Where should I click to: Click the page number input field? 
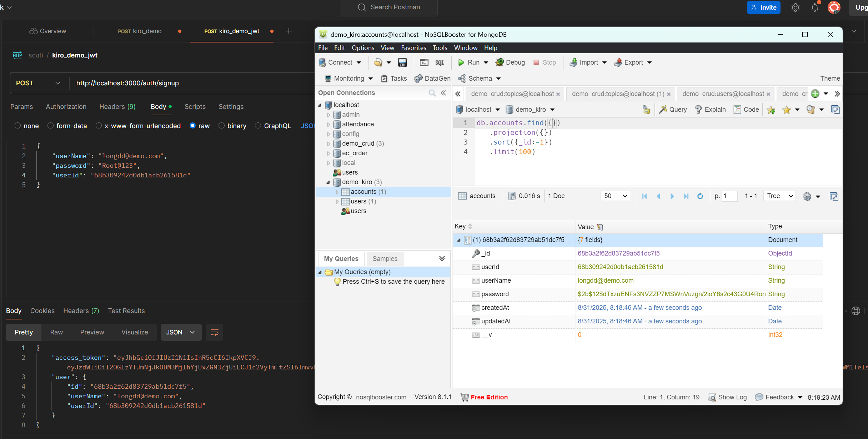(x=729, y=196)
